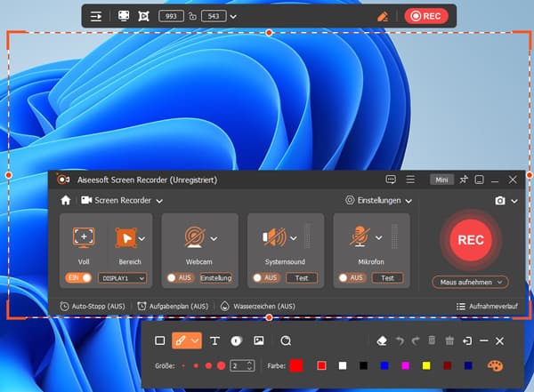Expand the Einstellungen menu

tap(379, 200)
